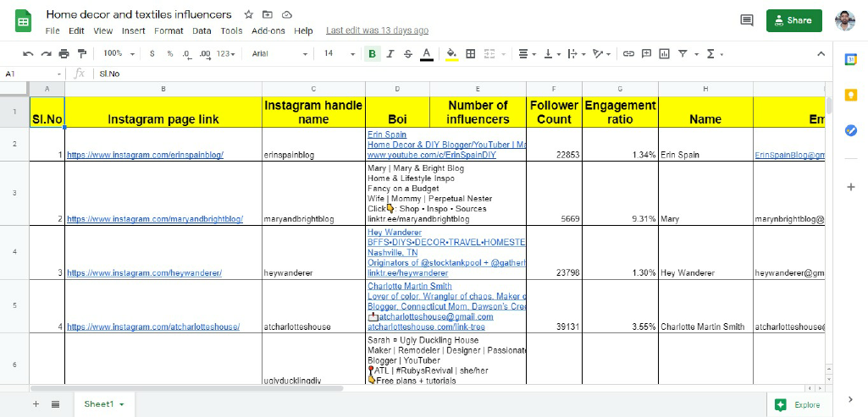
Task: Hide the menus with up chevron
Action: click(x=821, y=53)
